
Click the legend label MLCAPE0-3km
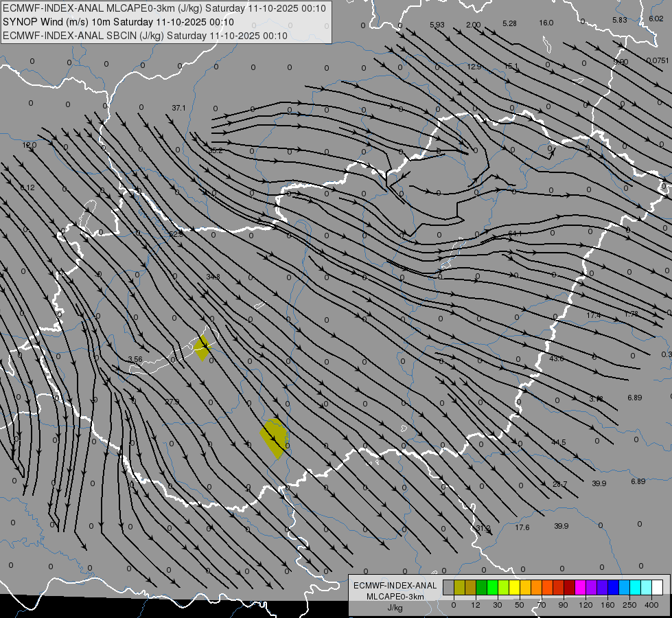click(x=395, y=597)
